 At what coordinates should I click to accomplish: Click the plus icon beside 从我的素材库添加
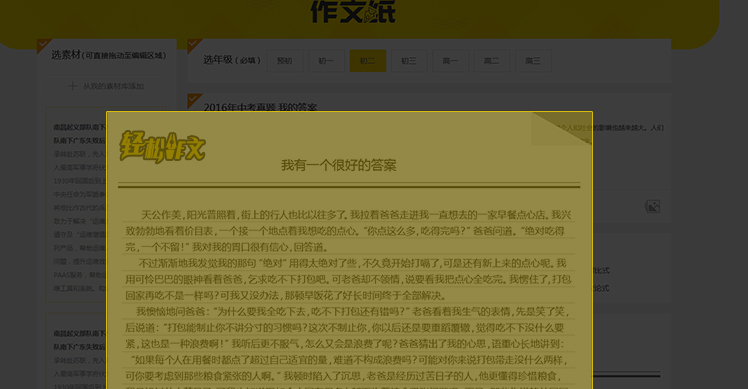(x=73, y=86)
